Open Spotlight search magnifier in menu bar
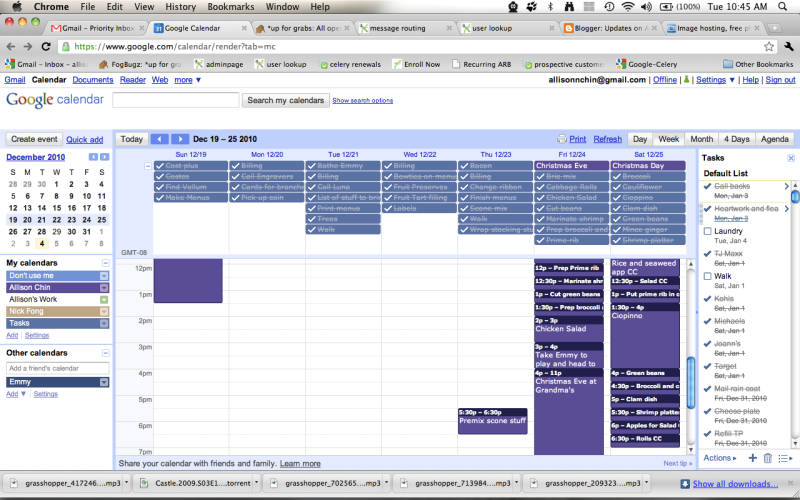 pyautogui.click(x=782, y=7)
